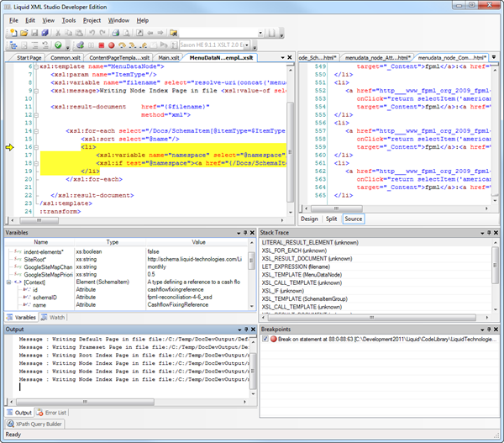Switch to the Watch tab
Viewport: 504px width, 443px height.
coord(55,317)
